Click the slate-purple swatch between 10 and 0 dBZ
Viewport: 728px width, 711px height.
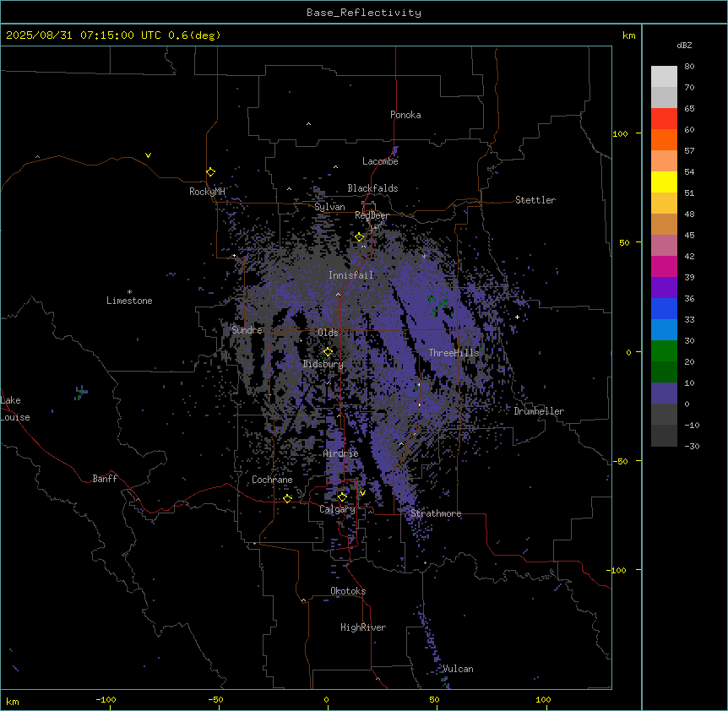coord(664,393)
